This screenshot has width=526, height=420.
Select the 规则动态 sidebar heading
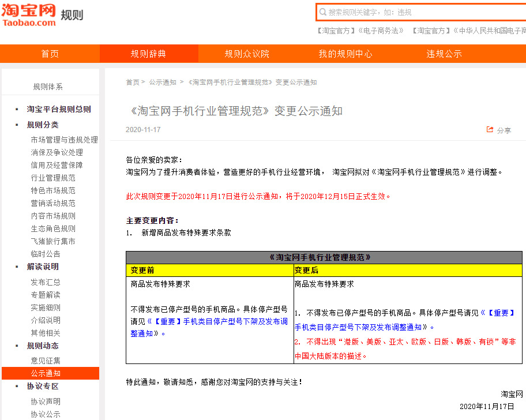[x=43, y=346]
